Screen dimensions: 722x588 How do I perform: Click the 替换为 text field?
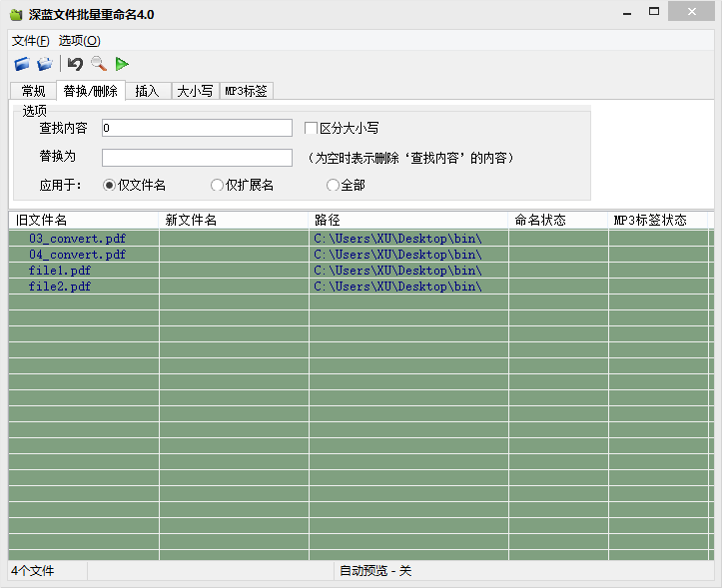coord(197,158)
